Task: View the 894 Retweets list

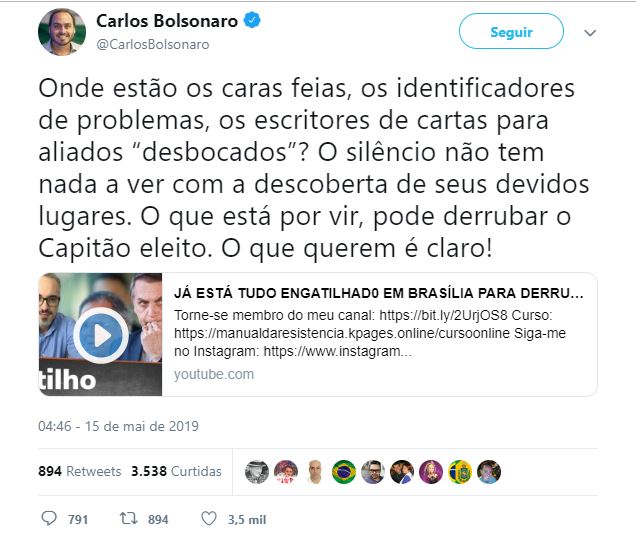Action: pyautogui.click(x=80, y=471)
